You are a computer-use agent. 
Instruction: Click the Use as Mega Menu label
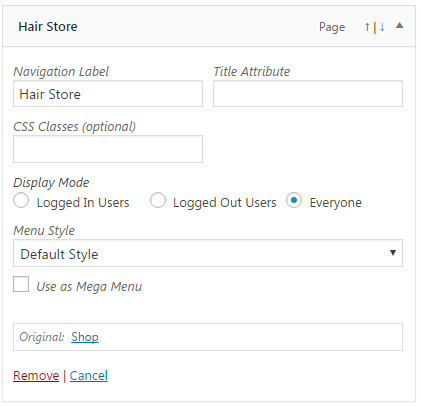pos(89,287)
